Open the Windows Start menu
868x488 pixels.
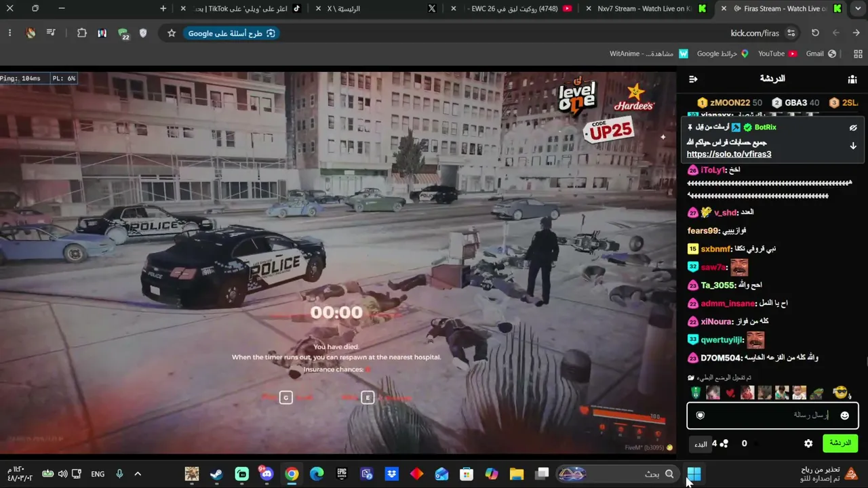(694, 474)
